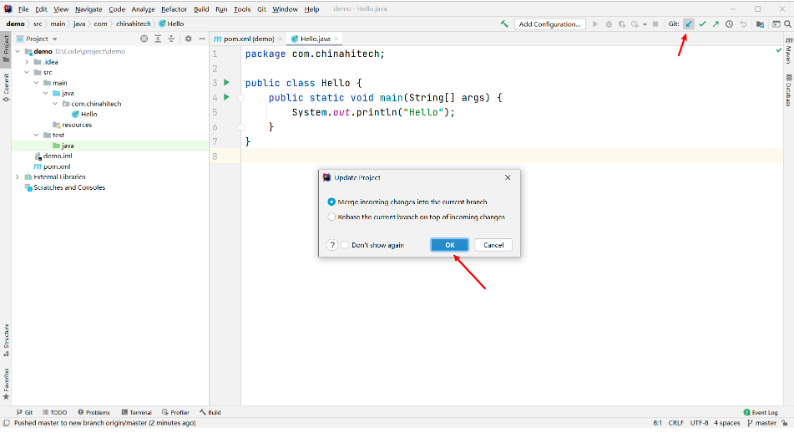794x432 pixels.
Task: Expand the .idea folder node
Action: coord(27,62)
